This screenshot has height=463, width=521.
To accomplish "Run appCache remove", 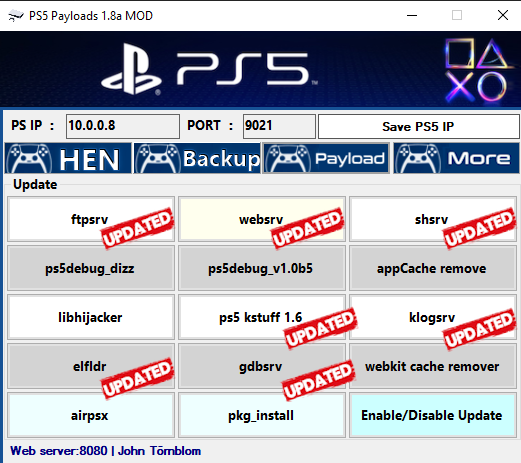I will coord(433,268).
